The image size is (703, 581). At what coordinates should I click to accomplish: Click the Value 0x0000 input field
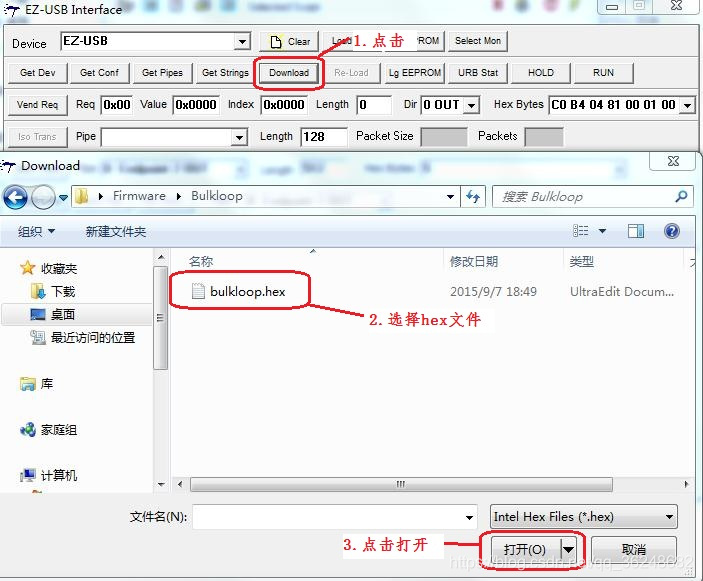[x=196, y=105]
